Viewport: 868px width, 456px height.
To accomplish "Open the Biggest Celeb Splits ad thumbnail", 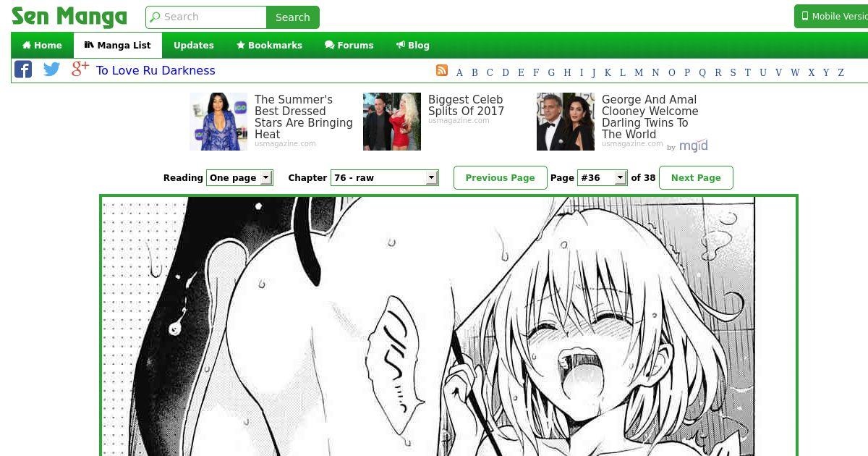I will 392,122.
